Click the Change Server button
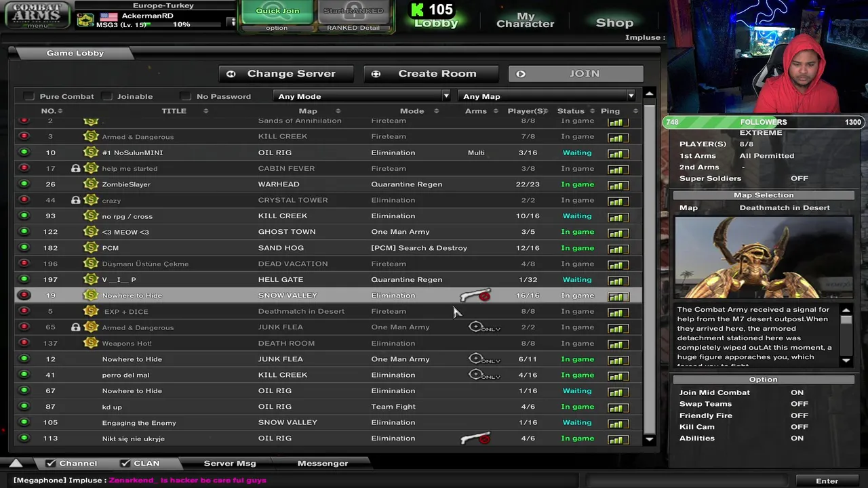 [287, 74]
